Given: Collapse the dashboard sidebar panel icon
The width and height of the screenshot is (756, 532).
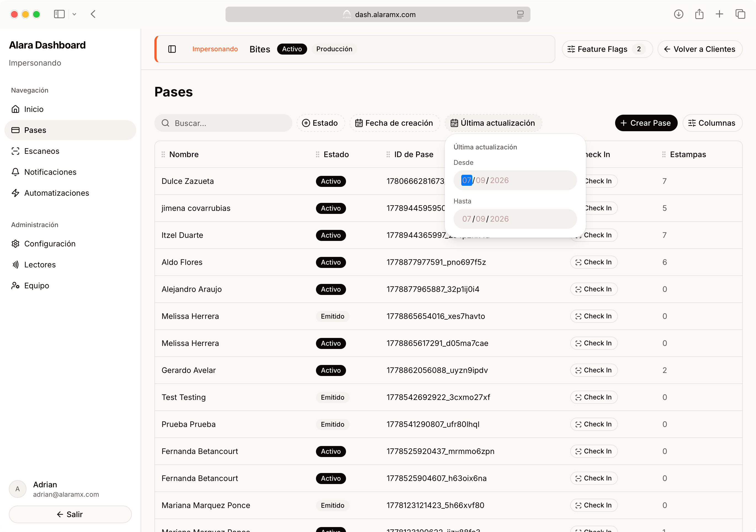Looking at the screenshot, I should [x=172, y=49].
